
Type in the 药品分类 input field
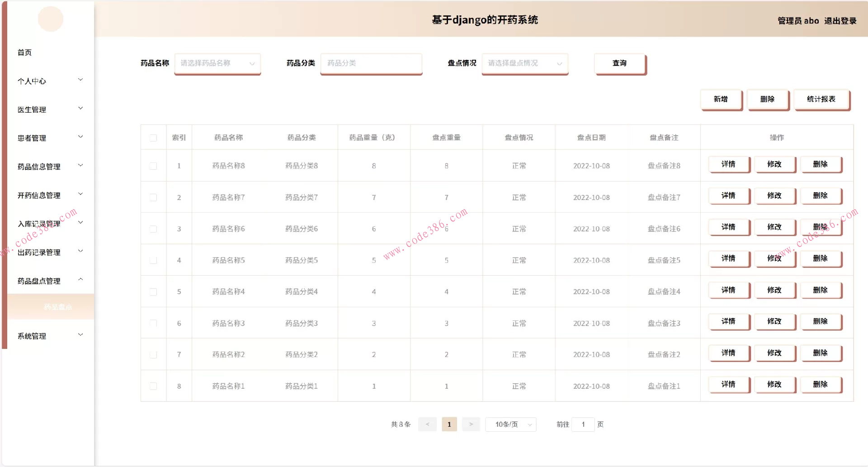[x=371, y=63]
